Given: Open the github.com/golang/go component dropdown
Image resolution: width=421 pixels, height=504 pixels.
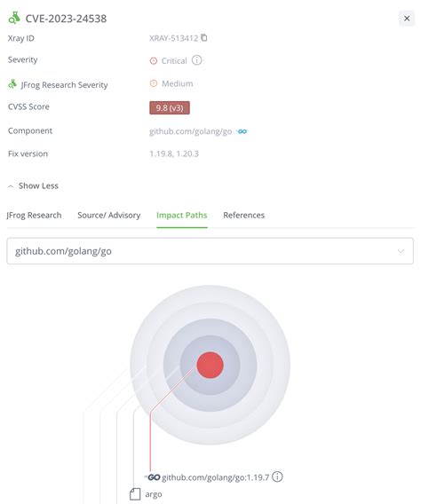Looking at the screenshot, I should pyautogui.click(x=210, y=251).
